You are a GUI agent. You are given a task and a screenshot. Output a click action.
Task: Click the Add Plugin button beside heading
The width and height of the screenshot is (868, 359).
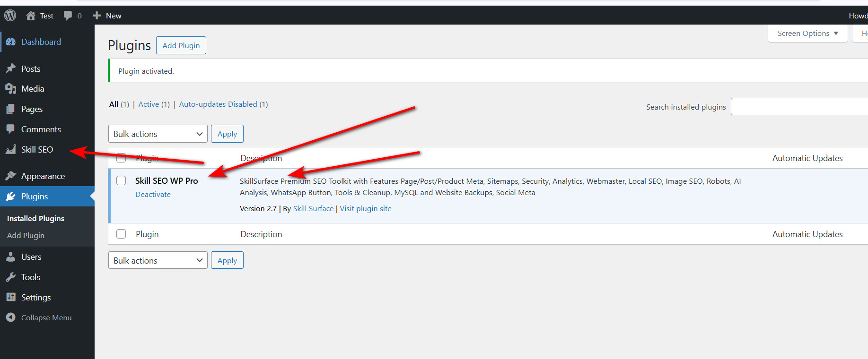[x=181, y=45]
